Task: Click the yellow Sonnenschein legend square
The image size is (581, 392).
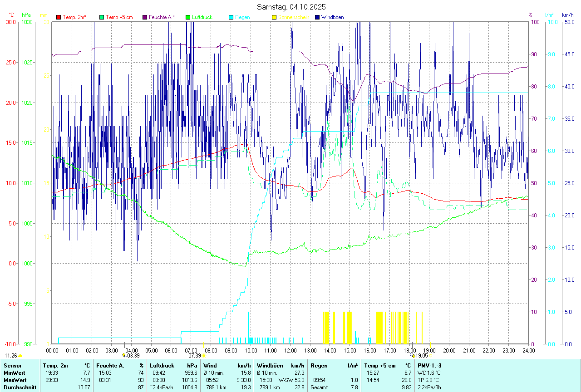Action: 274,17
